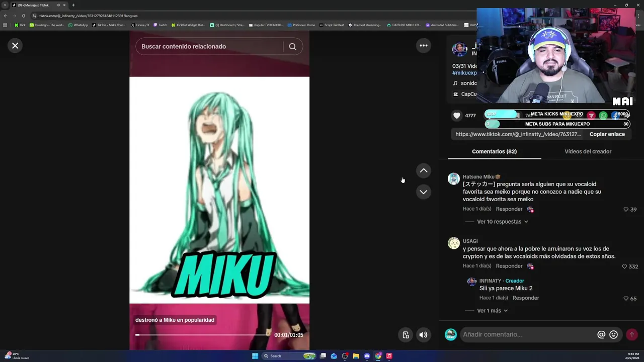Like USAGI's comment with 332 likes
Screen dimensions: 644x362
pos(624,267)
